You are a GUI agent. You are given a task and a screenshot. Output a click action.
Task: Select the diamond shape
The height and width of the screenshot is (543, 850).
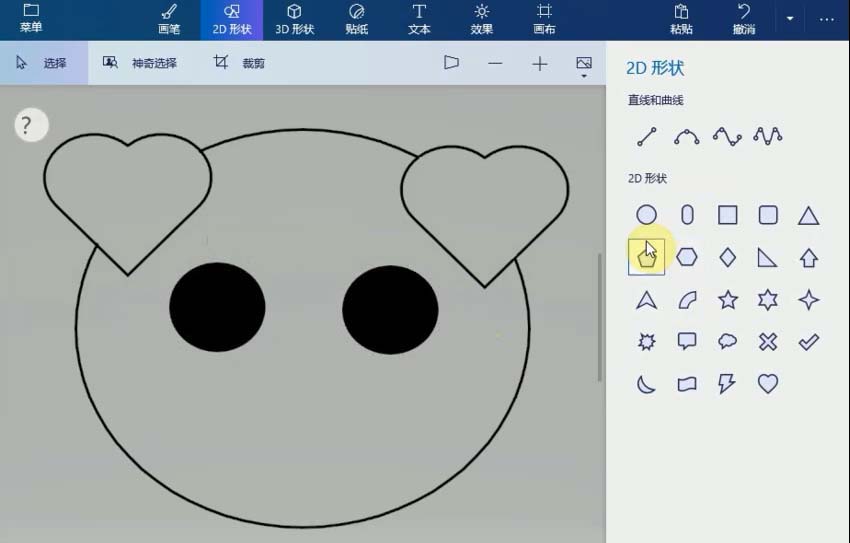coord(727,257)
